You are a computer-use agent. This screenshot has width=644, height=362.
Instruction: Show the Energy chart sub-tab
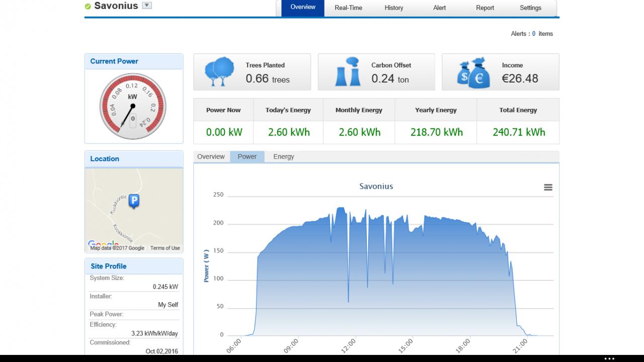284,157
